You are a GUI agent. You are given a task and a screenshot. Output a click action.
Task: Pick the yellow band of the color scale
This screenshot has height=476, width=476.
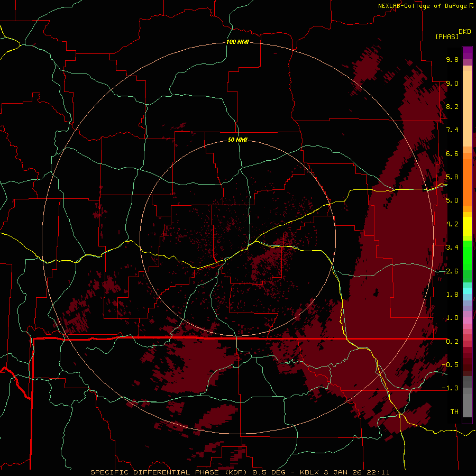click(467, 226)
